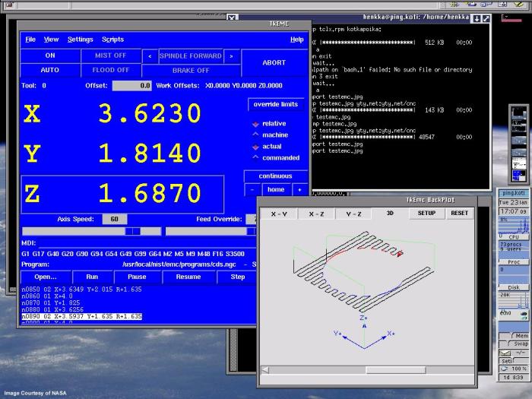The height and width of the screenshot is (399, 532).
Task: Switch backplot to the 3D view
Action: pyautogui.click(x=390, y=214)
